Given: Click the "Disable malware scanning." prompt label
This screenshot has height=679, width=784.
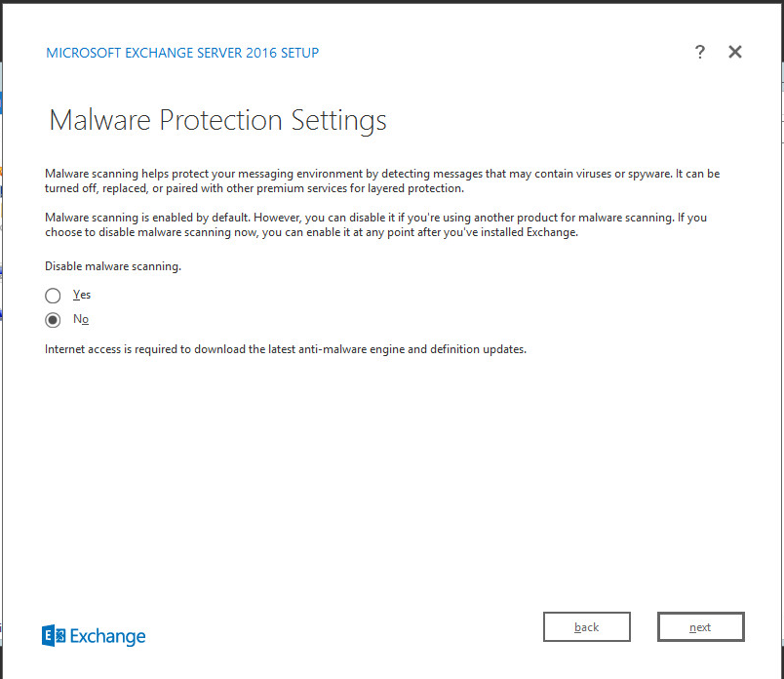Looking at the screenshot, I should [x=113, y=265].
